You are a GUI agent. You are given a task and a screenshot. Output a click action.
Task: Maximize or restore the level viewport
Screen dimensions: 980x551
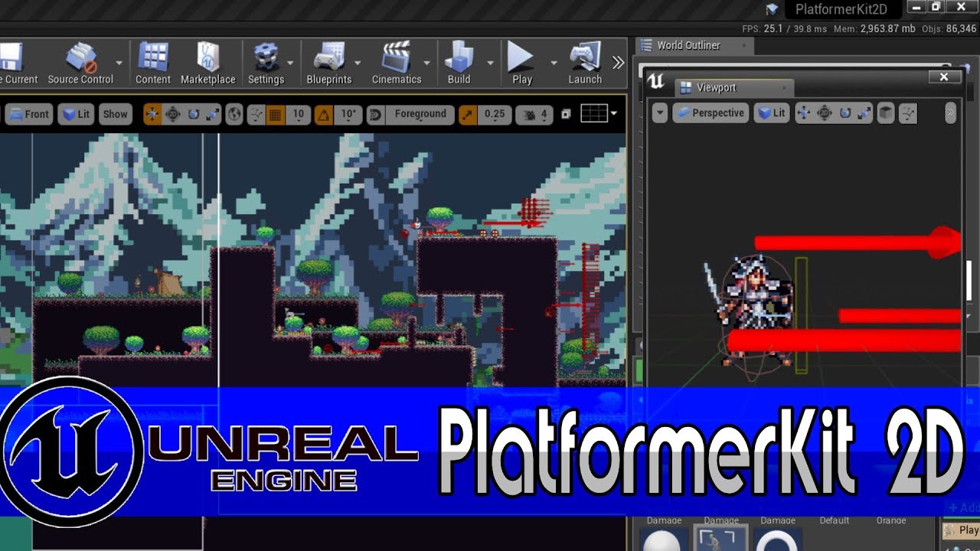coord(566,114)
